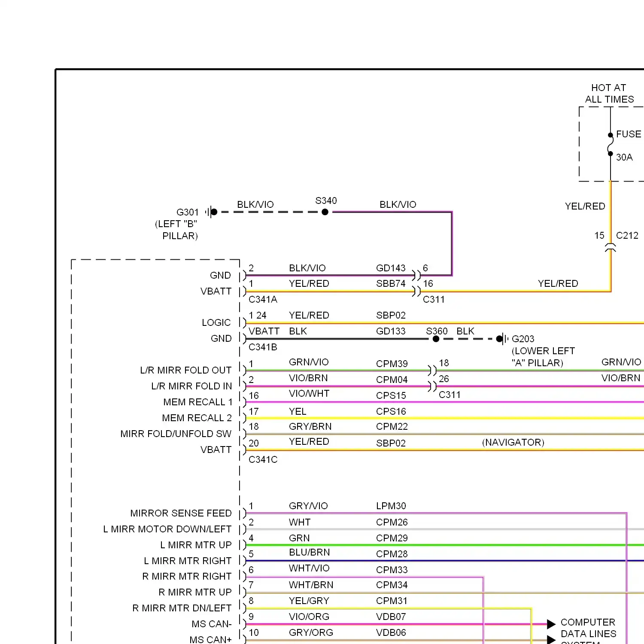The width and height of the screenshot is (644, 644).
Task: Select circuit code "GD143"
Action: coord(391,268)
